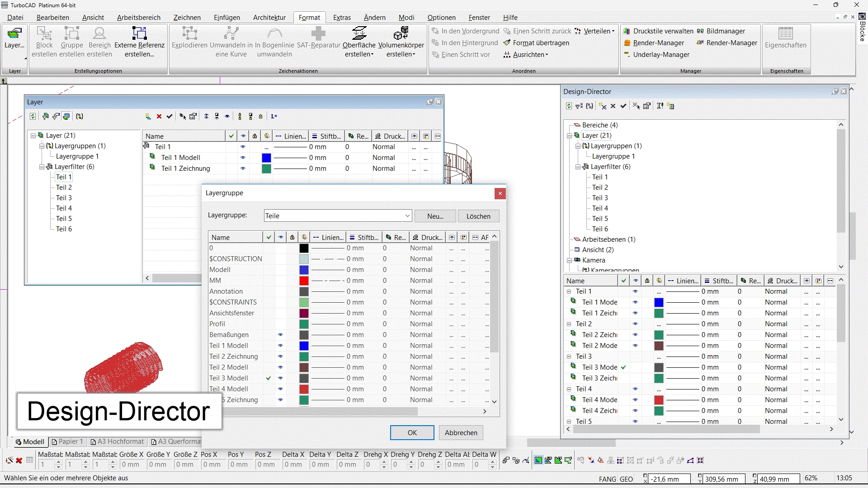The image size is (868, 488).
Task: Click In den Hintergrund command
Action: tap(465, 43)
